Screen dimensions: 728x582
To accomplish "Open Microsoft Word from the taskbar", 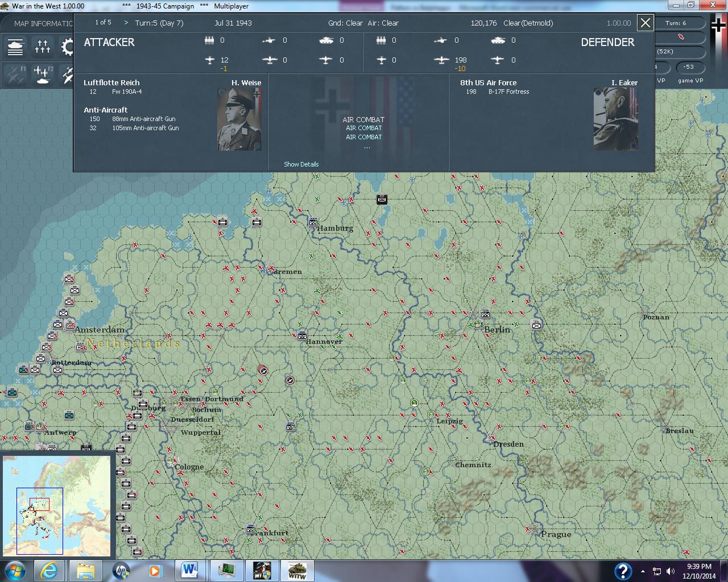I will [190, 571].
